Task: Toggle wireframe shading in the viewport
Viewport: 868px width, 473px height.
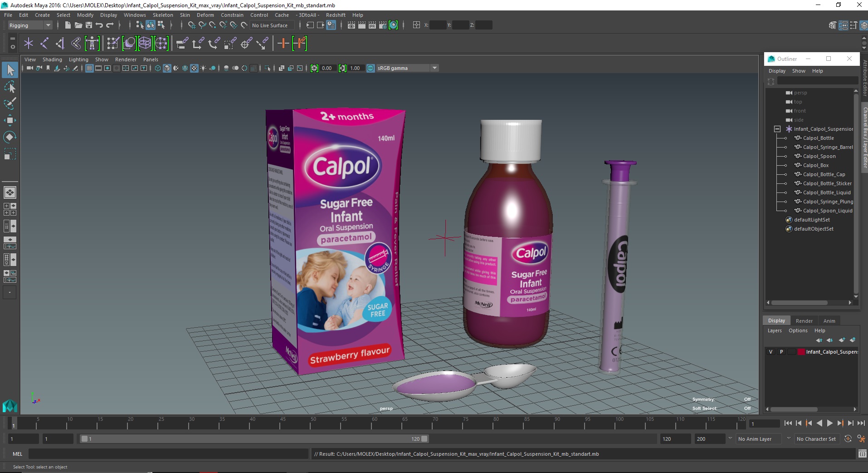Action: (x=158, y=68)
